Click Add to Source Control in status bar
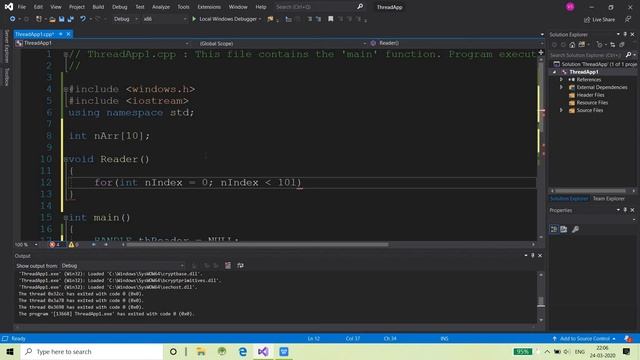This screenshot has height=360, width=640. [584, 338]
